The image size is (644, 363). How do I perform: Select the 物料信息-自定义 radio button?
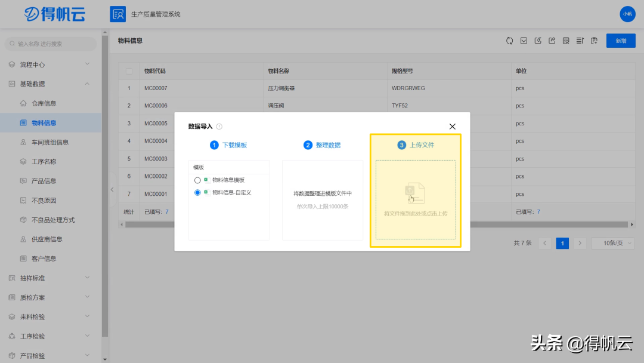pyautogui.click(x=197, y=192)
